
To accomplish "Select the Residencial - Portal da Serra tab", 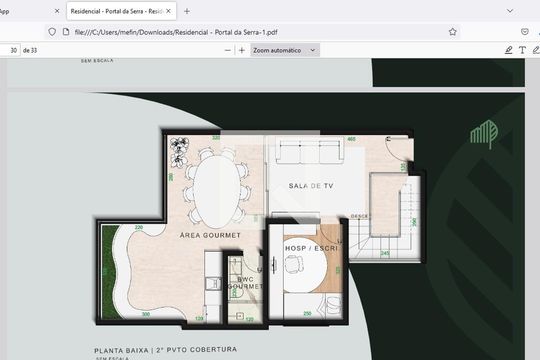I will click(x=122, y=11).
